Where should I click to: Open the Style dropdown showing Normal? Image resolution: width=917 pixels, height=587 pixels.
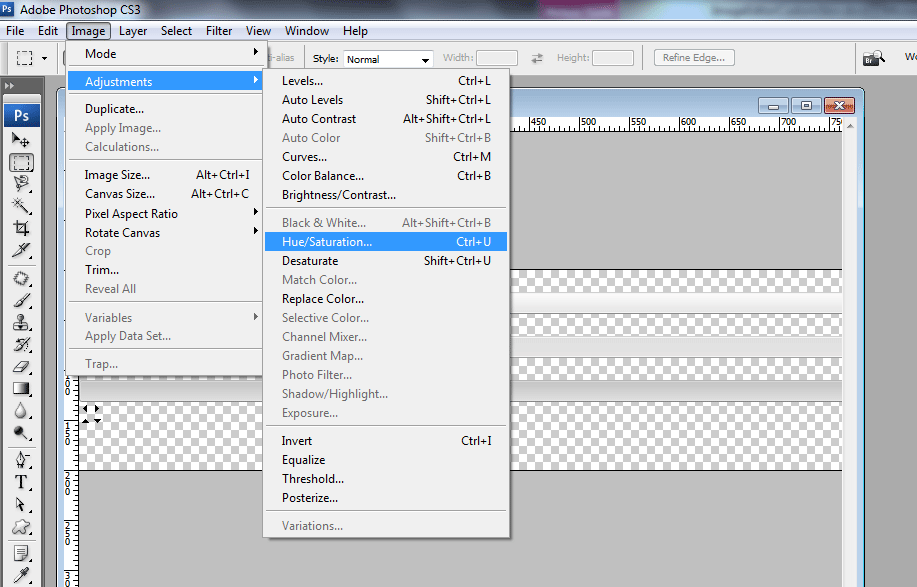point(388,59)
